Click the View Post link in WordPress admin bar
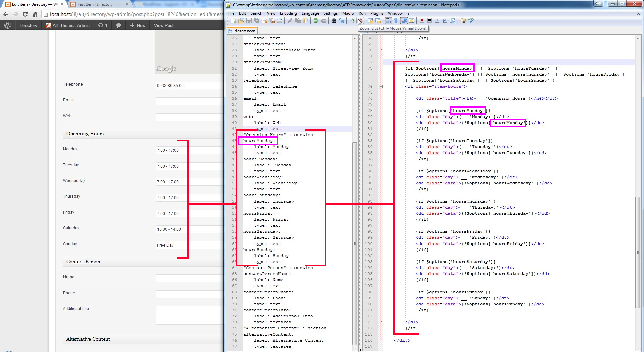644x352 pixels. [163, 25]
